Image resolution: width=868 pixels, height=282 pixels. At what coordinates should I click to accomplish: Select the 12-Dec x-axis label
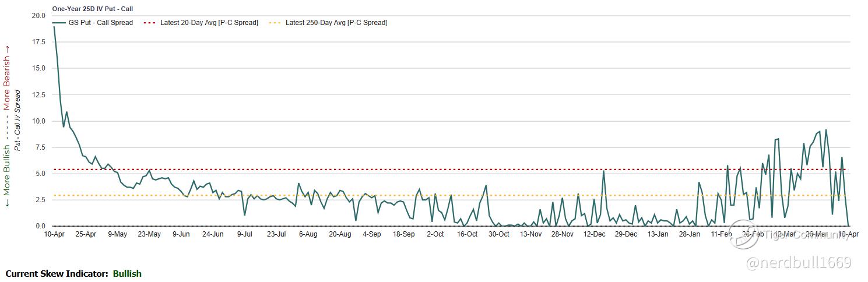(x=594, y=234)
